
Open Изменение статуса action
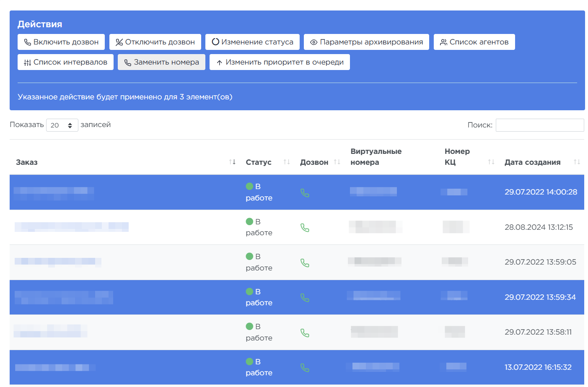[x=252, y=42]
